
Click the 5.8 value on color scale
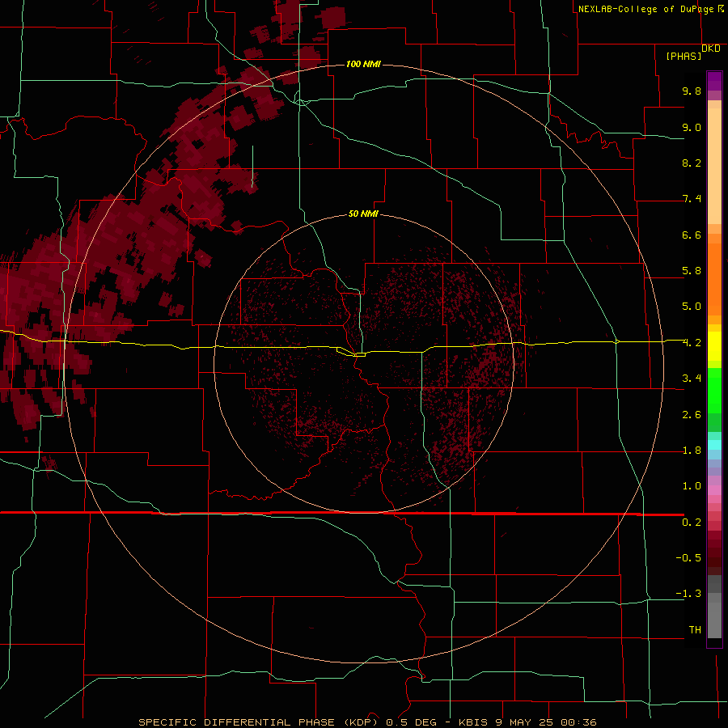(x=692, y=271)
